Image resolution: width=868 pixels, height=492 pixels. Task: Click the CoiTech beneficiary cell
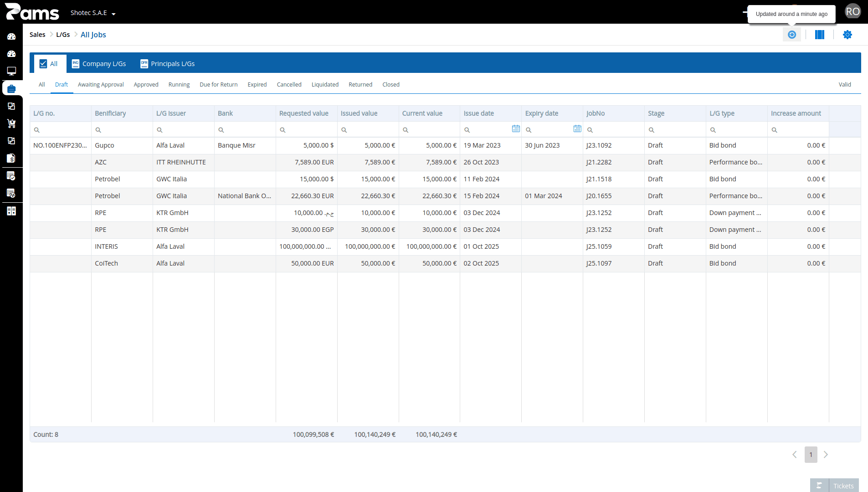(122, 263)
